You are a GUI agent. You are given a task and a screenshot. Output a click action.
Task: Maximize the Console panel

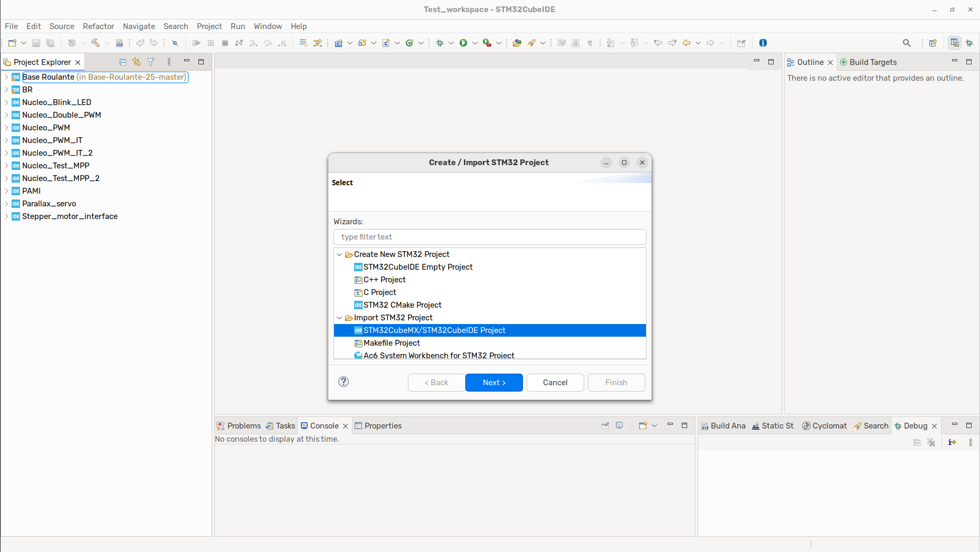point(684,425)
